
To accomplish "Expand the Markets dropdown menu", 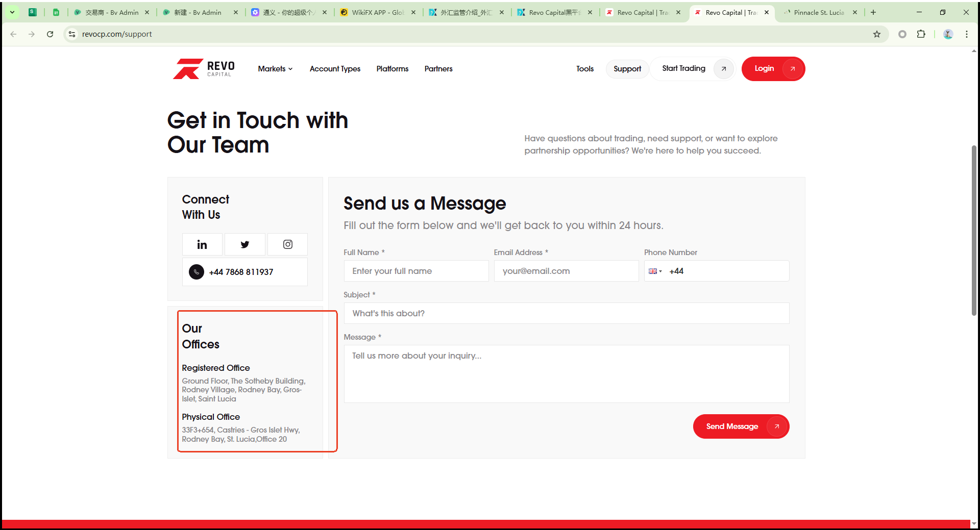I will [275, 69].
